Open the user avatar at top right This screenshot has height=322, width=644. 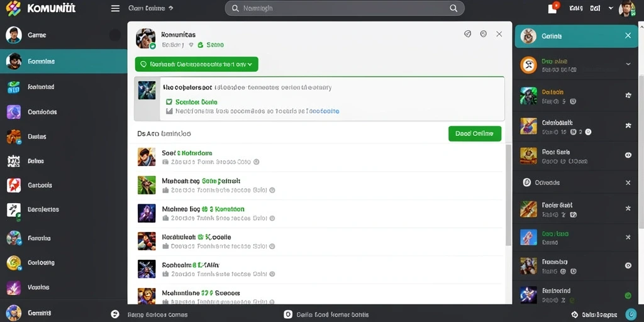[x=627, y=8]
